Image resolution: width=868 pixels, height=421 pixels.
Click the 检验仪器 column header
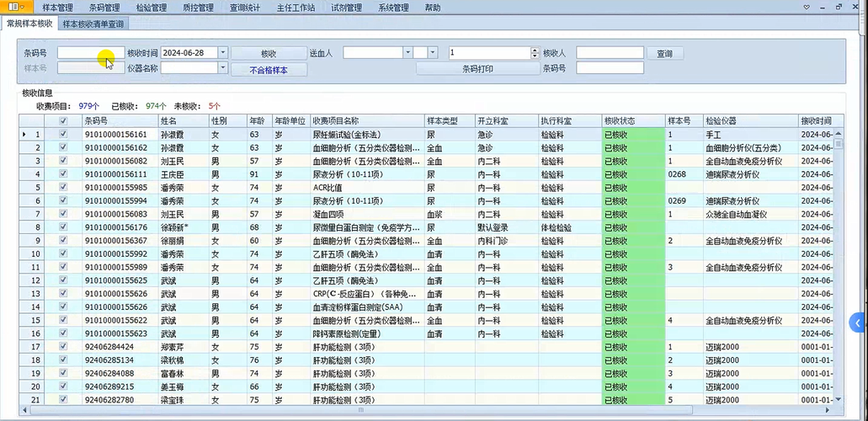(x=751, y=120)
